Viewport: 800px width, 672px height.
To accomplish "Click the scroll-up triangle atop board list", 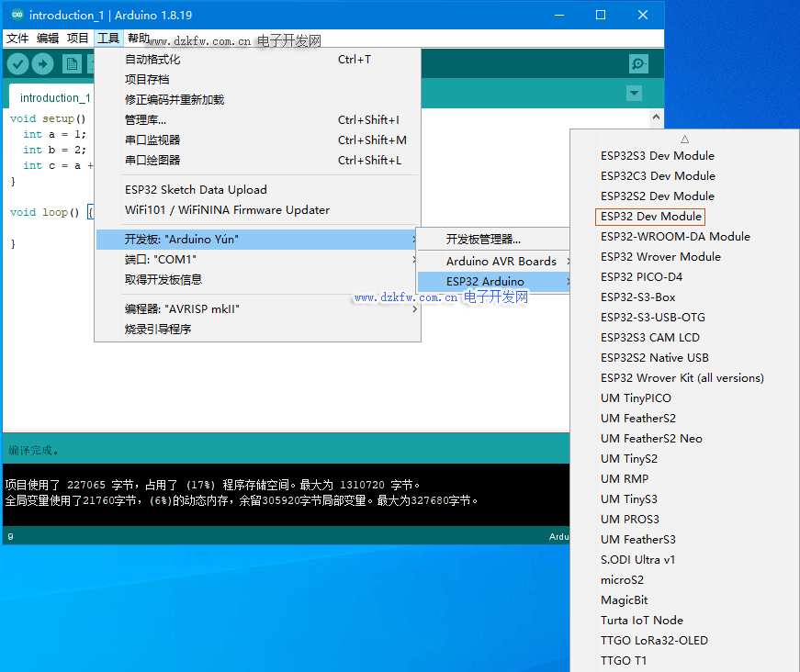I will point(684,139).
